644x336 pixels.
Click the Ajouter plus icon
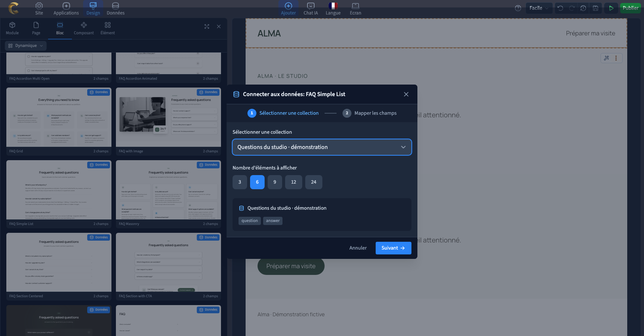[288, 6]
